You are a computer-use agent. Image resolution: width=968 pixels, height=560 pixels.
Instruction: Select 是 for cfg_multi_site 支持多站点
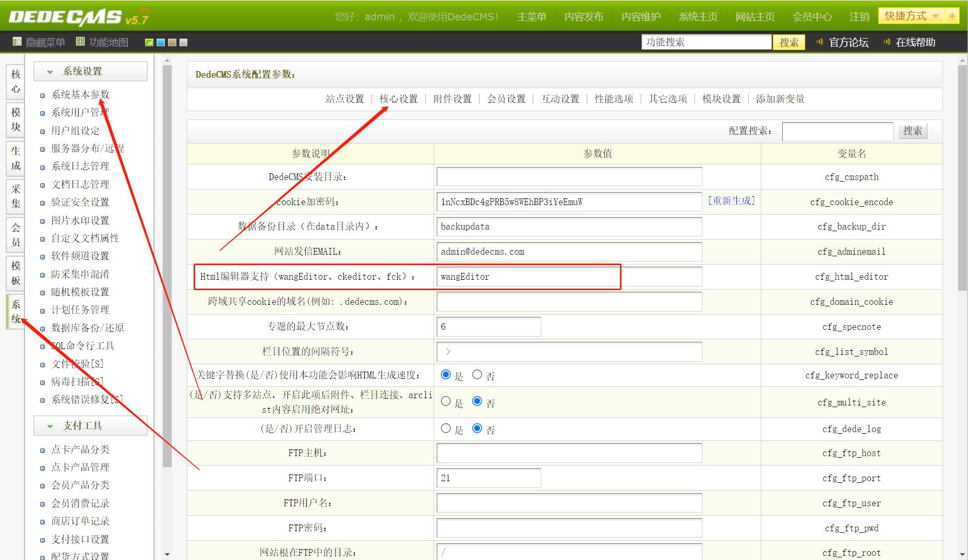[446, 401]
